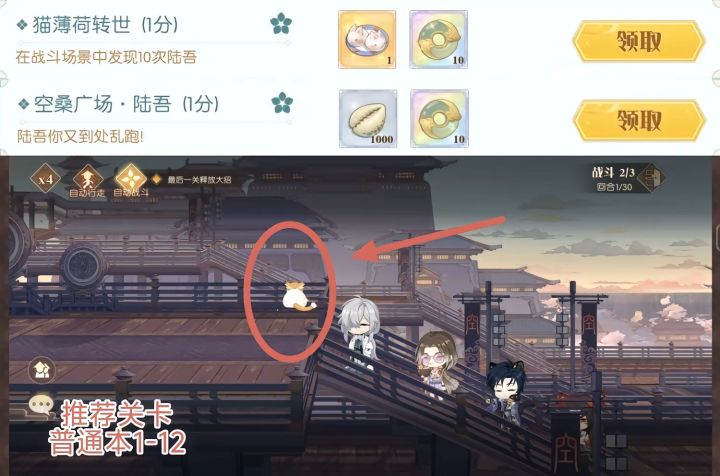Viewport: 720px width, 476px height.
Task: Open menu icon beside 战斗 2/3
Action: pos(653,178)
